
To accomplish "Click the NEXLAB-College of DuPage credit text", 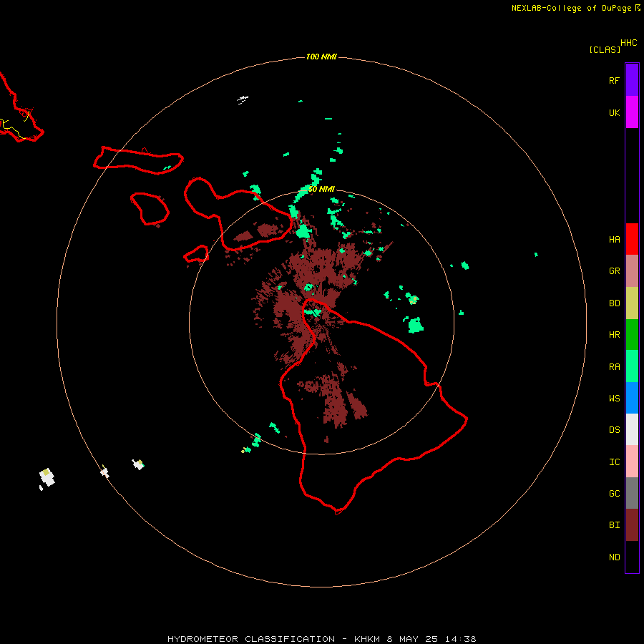I will pos(571,8).
